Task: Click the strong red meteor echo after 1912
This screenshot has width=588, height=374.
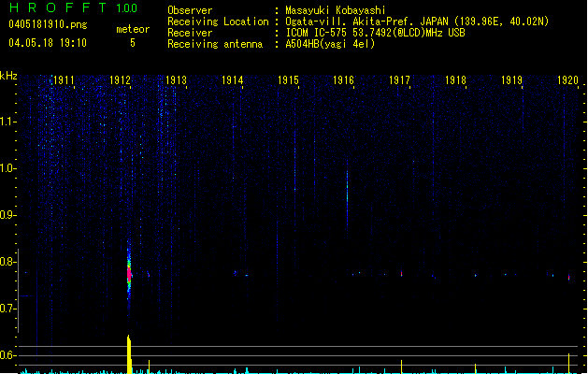Action: tap(129, 274)
